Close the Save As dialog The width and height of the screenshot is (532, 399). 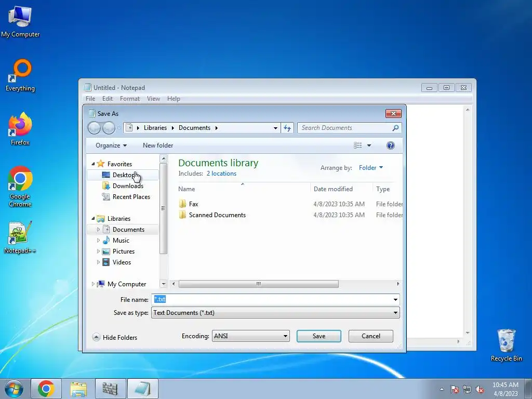393,113
